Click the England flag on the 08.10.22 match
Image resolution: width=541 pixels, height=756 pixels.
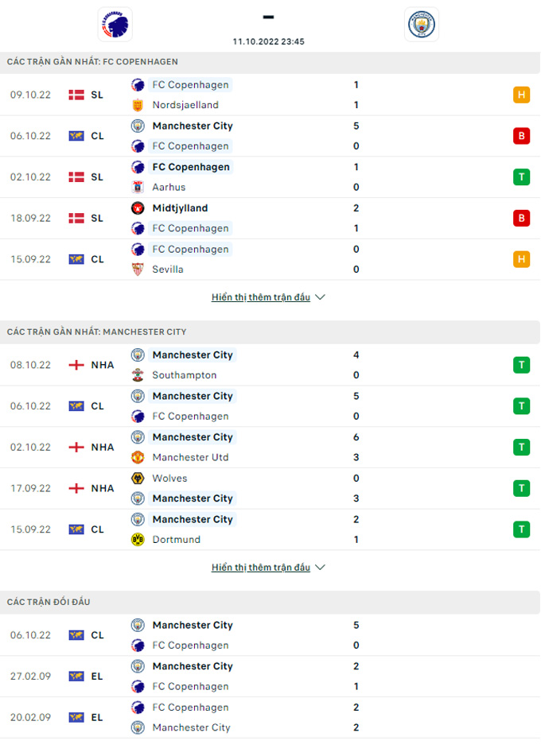(76, 365)
